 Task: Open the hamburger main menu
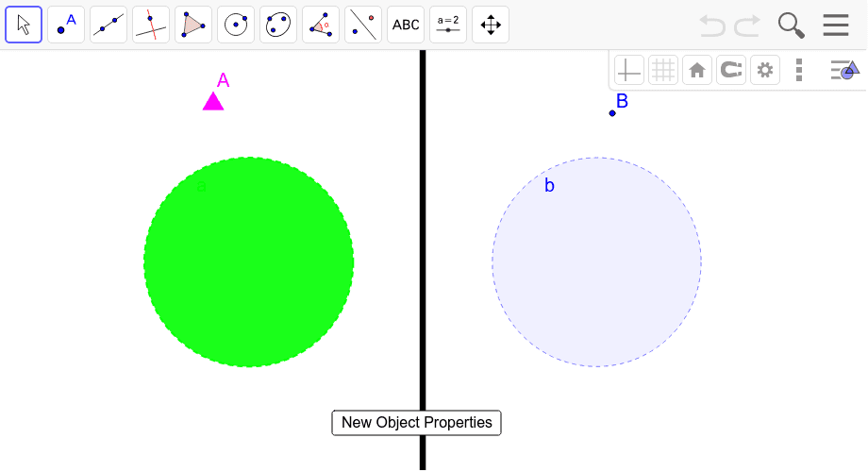(x=836, y=25)
